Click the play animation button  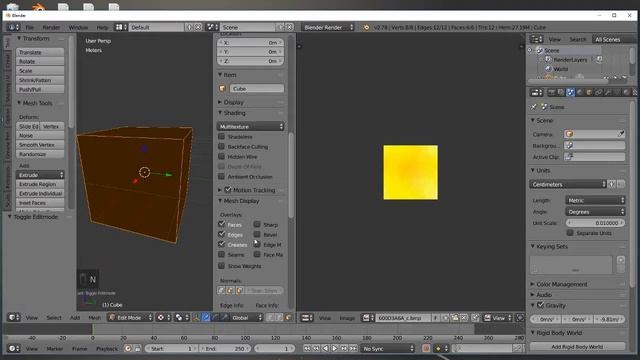[x=335, y=348]
